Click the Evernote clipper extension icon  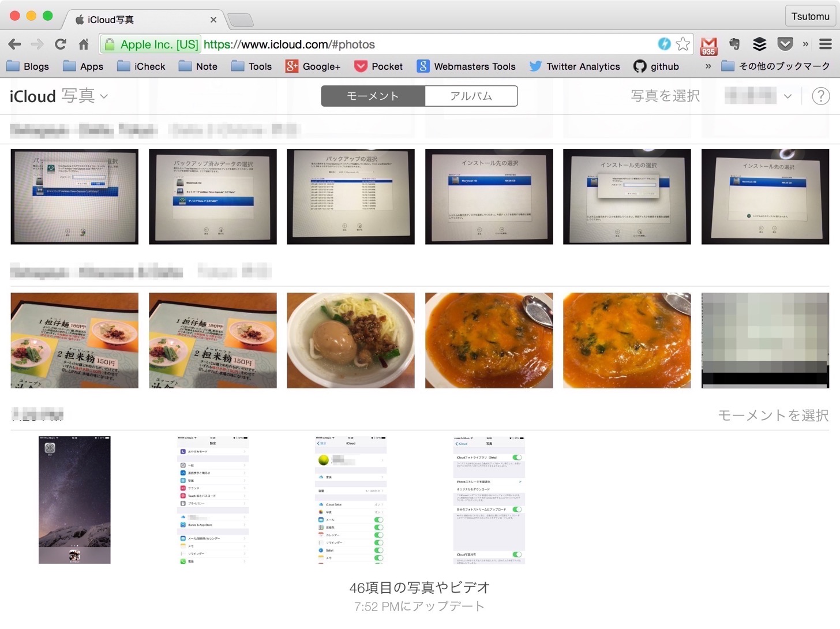point(734,44)
